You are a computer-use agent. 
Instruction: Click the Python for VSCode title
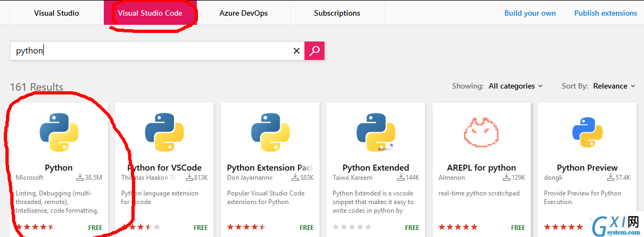(x=164, y=168)
